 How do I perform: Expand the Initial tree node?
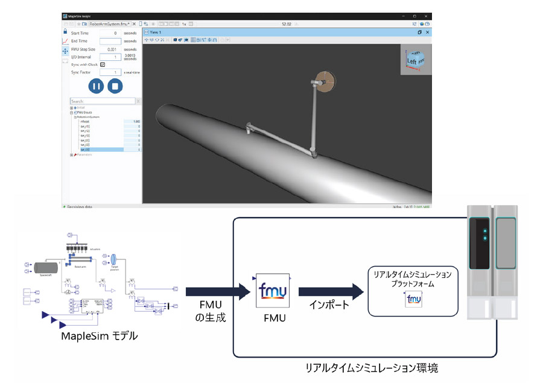pyautogui.click(x=72, y=108)
